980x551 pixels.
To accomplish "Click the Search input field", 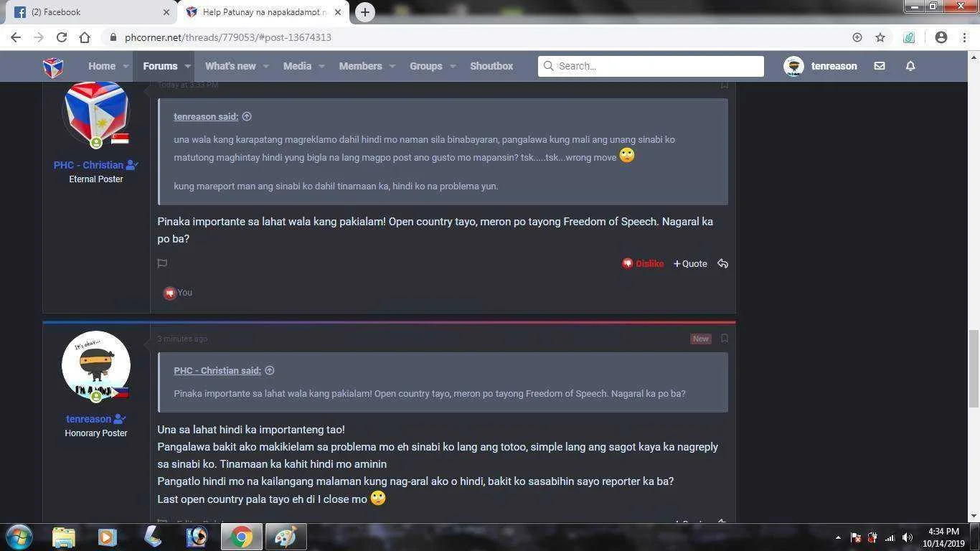I will [651, 66].
